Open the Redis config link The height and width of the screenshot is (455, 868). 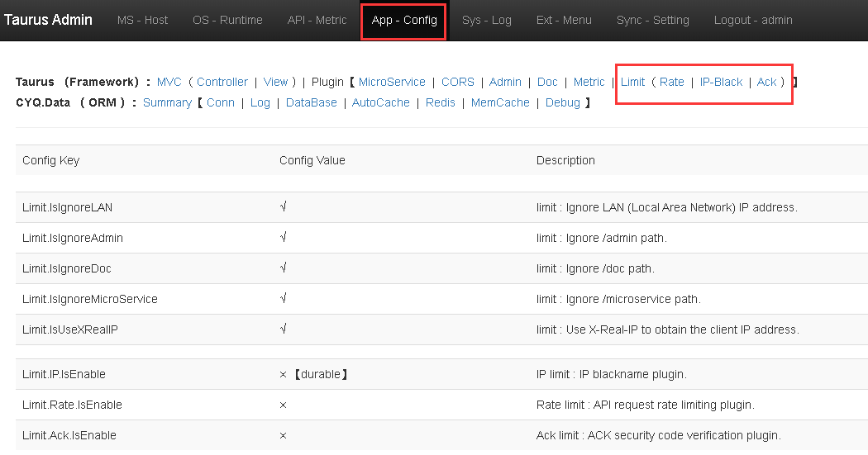pos(441,102)
